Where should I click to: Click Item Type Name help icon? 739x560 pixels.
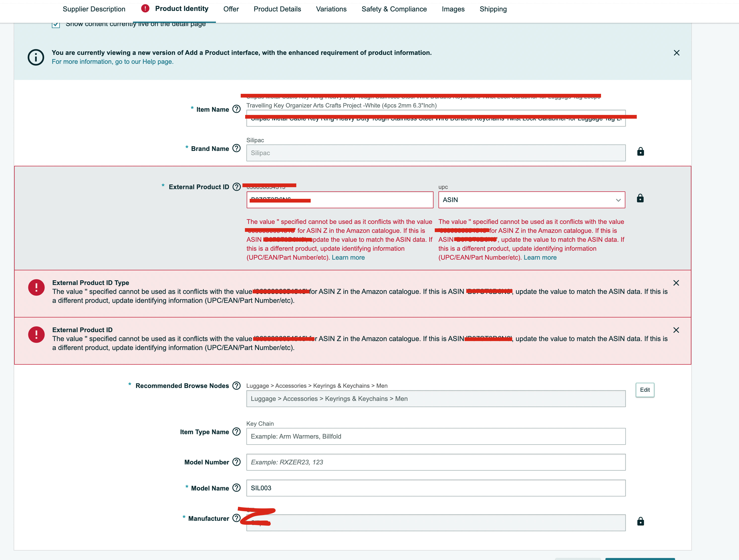tap(236, 432)
